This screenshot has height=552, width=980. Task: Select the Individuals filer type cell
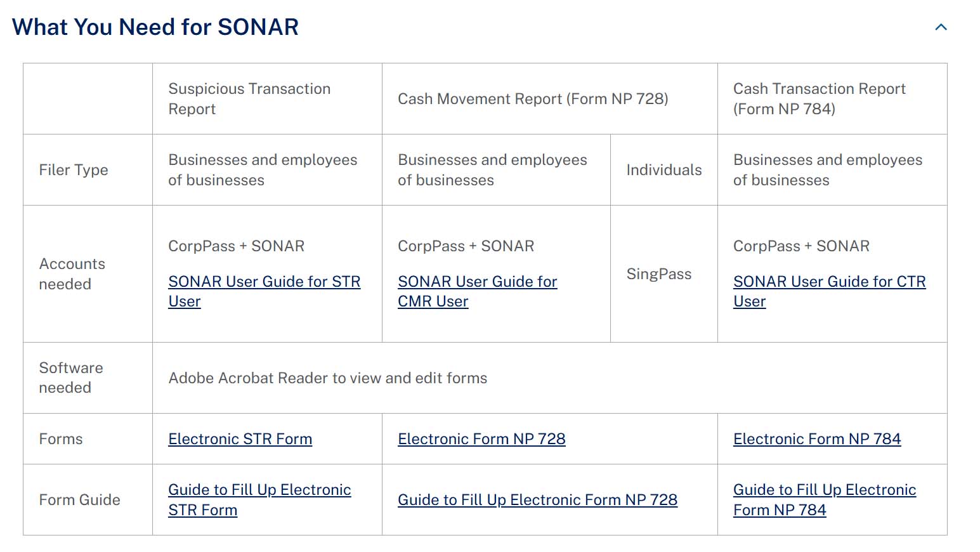coord(663,170)
